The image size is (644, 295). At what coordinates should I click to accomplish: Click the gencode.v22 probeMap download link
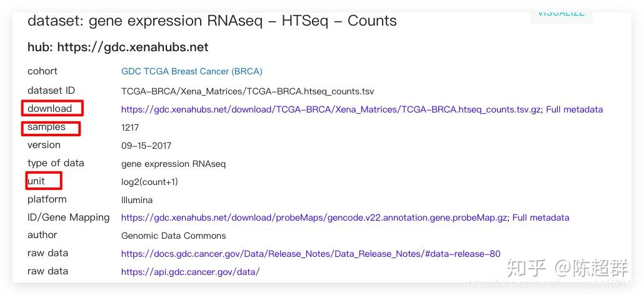(314, 218)
